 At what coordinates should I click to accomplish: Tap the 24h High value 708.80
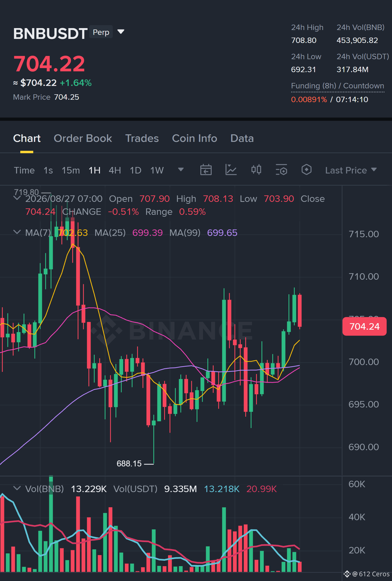[304, 40]
